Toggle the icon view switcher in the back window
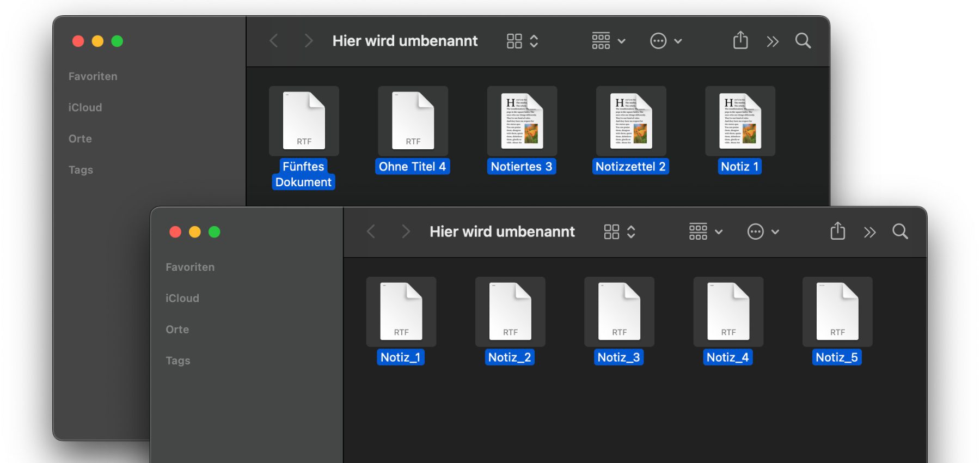This screenshot has width=980, height=463. tap(522, 41)
